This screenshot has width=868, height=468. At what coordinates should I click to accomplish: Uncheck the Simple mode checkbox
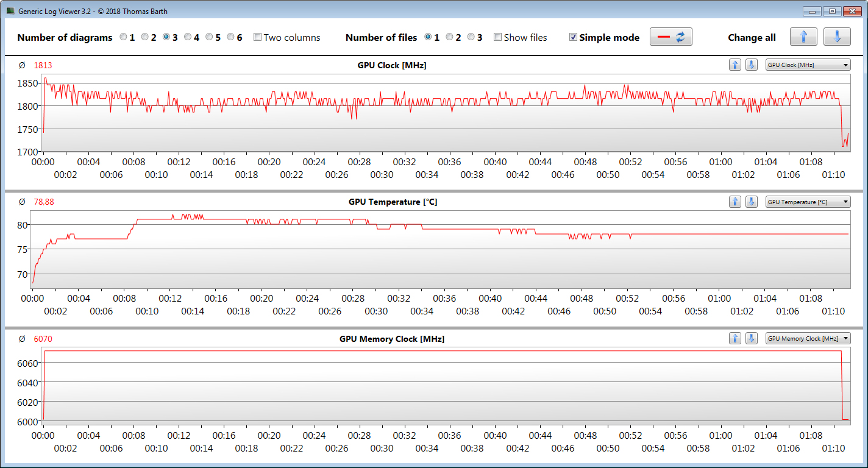573,37
